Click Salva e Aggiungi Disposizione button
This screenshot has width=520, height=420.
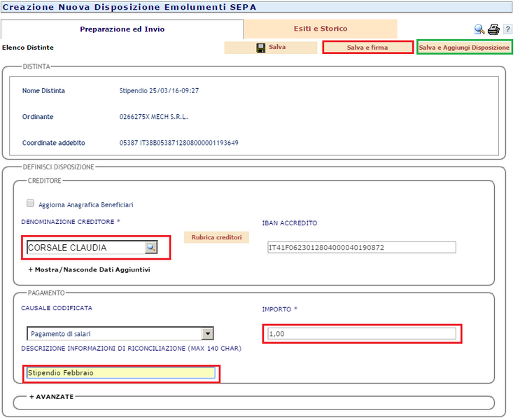(464, 48)
